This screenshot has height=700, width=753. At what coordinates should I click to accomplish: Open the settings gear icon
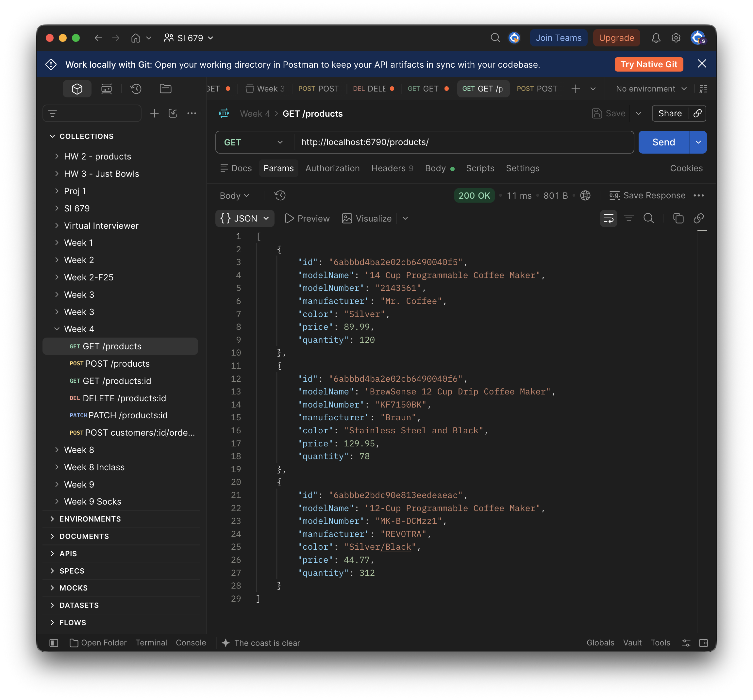(676, 38)
